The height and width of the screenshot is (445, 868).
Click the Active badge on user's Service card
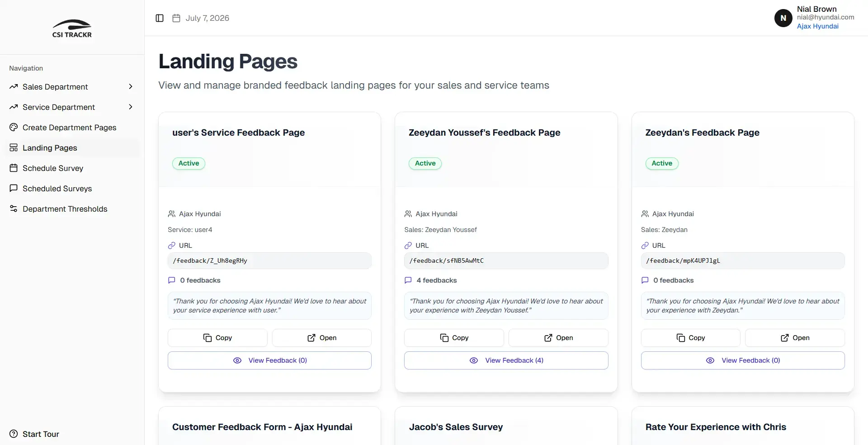pos(189,163)
